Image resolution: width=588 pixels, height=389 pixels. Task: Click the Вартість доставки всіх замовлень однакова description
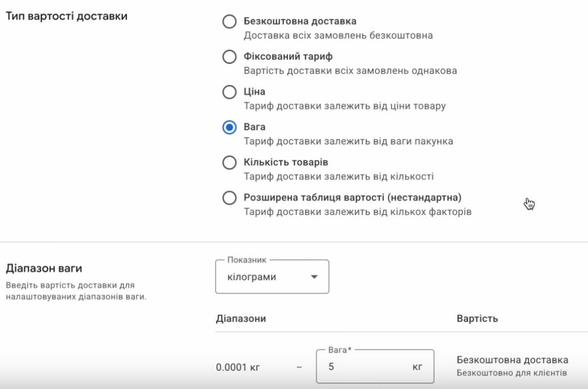350,71
